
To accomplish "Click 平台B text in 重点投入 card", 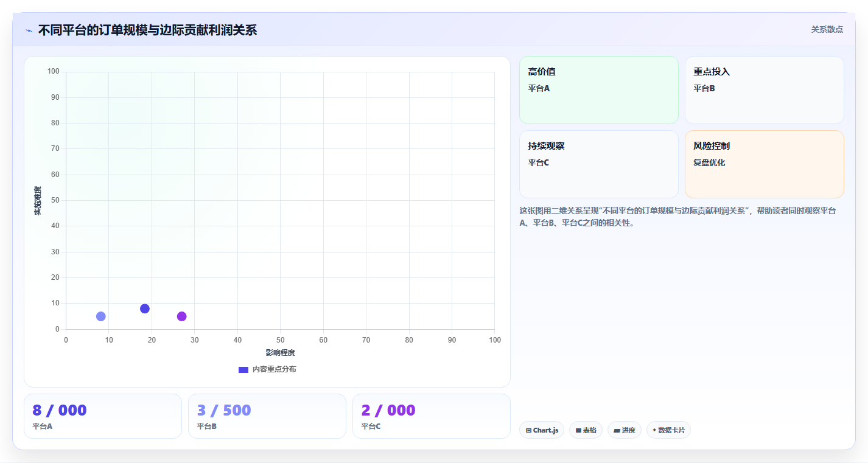I will point(704,88).
